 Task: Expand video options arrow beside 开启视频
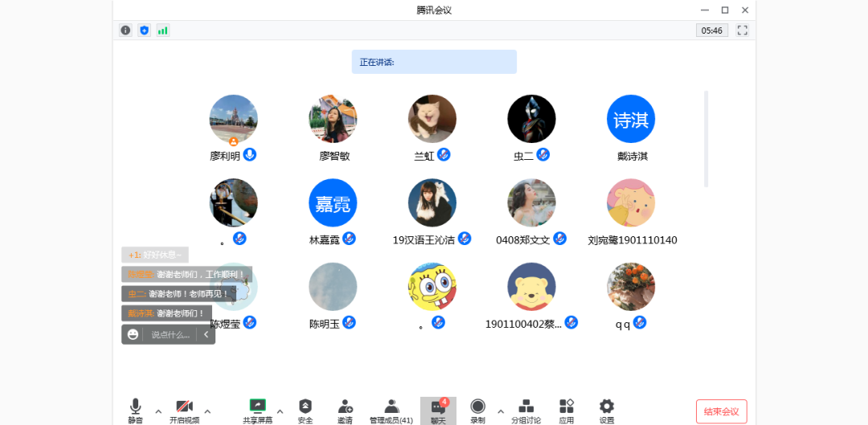(x=207, y=411)
